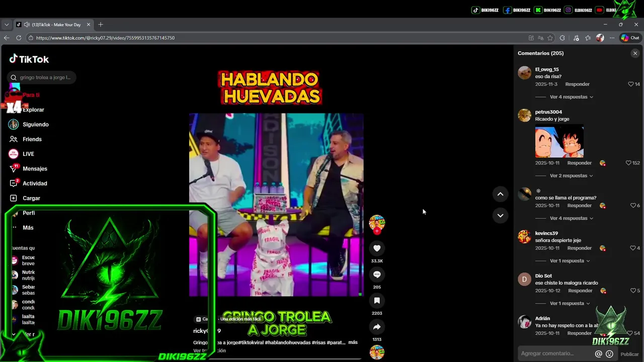Translate page with the translate icon
Image resolution: width=644 pixels, height=362 pixels.
pos(541,38)
